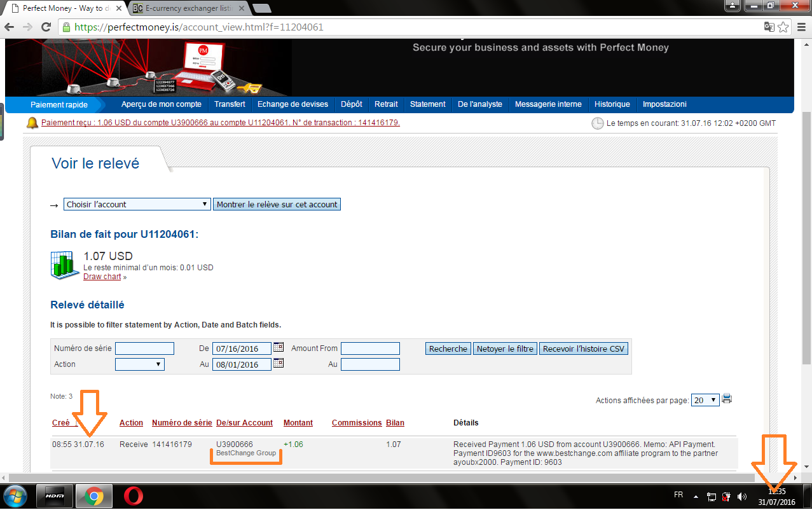Click the +1.06 amount cell
Image resolution: width=812 pixels, height=510 pixels.
tap(293, 445)
